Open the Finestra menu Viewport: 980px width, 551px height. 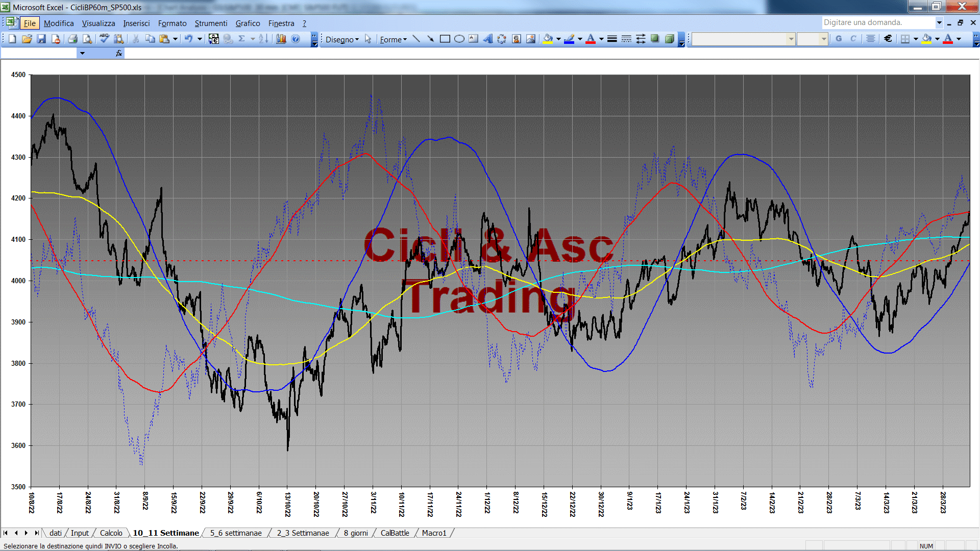pos(281,23)
